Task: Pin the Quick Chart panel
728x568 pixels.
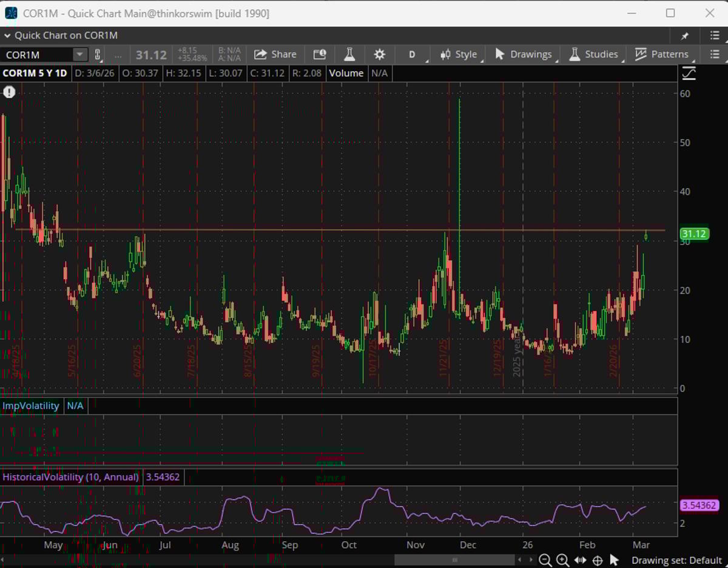Action: pyautogui.click(x=686, y=35)
